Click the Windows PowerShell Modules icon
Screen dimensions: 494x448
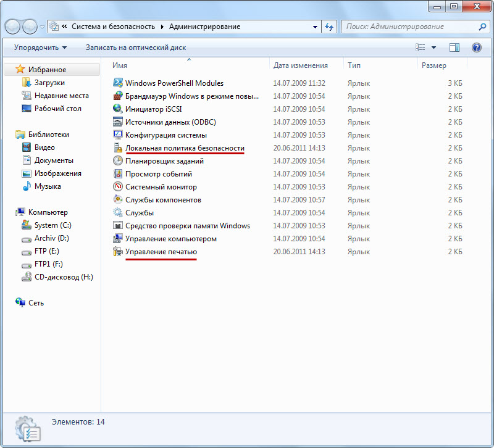pos(118,83)
